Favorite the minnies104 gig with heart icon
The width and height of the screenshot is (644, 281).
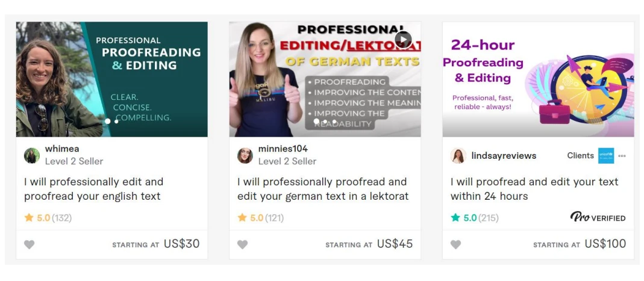[242, 244]
